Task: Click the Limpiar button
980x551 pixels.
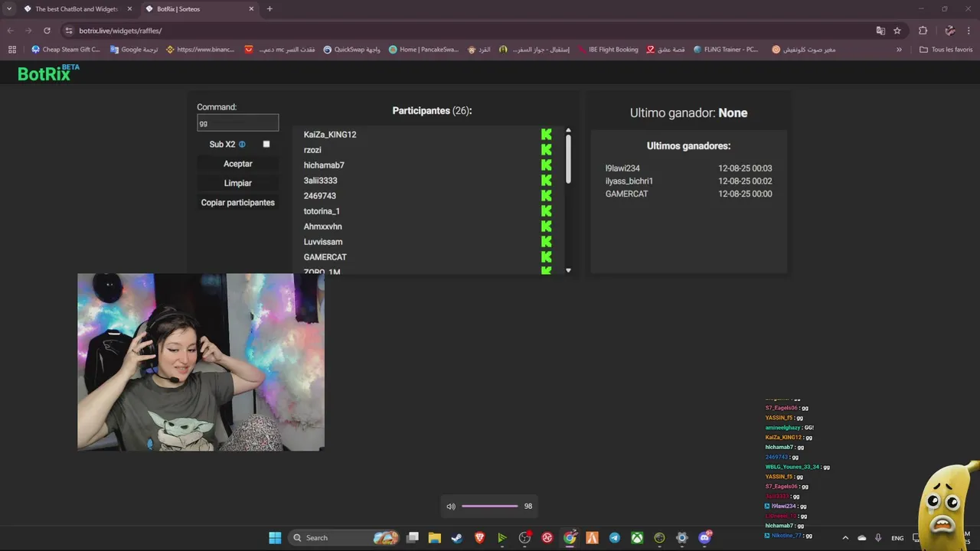Action: point(238,183)
